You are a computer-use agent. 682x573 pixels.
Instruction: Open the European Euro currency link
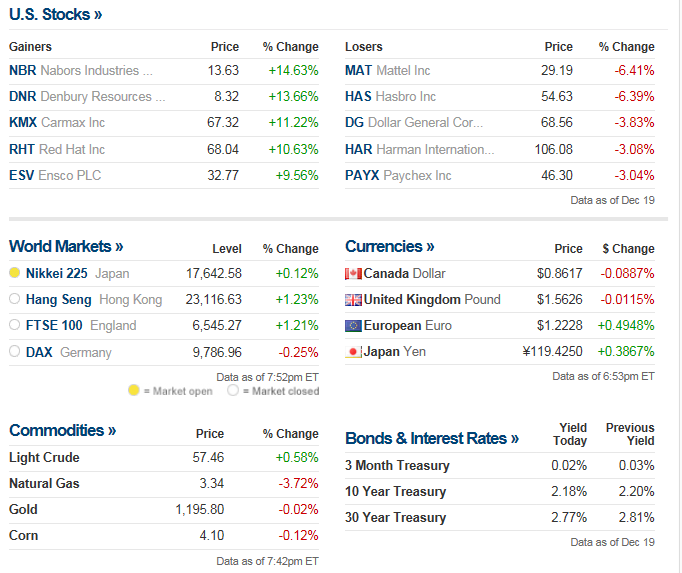(x=408, y=326)
